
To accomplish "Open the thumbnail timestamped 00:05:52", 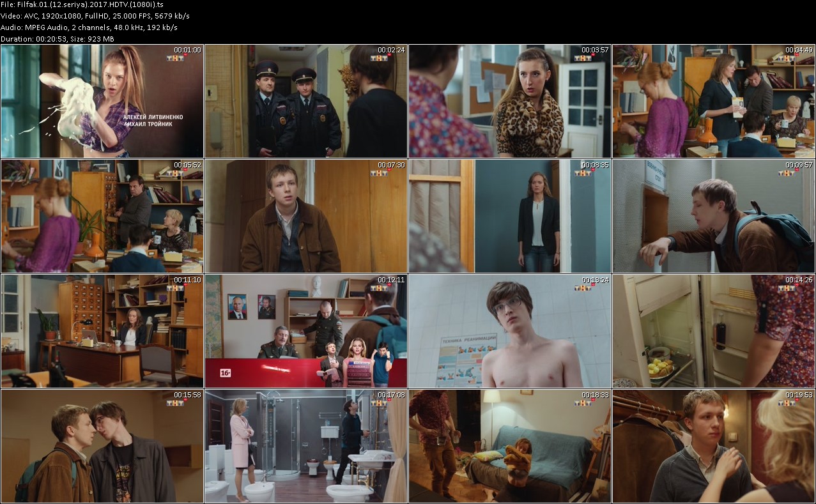I will click(102, 216).
